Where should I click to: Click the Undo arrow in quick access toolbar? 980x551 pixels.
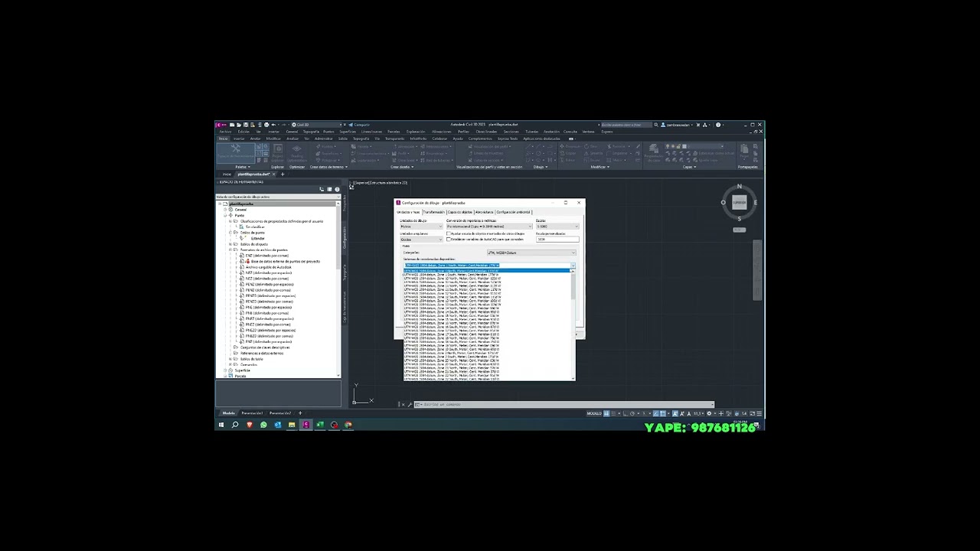tap(273, 125)
